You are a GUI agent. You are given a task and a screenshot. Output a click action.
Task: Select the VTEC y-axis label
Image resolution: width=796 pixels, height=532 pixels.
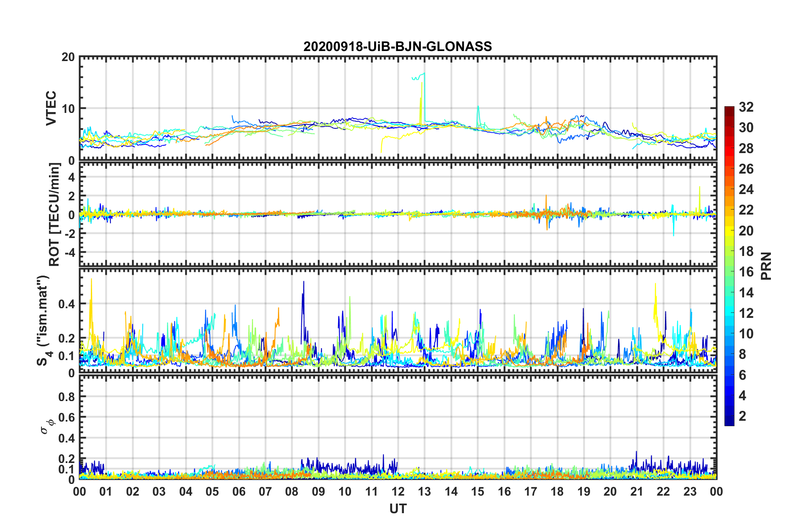click(51, 108)
